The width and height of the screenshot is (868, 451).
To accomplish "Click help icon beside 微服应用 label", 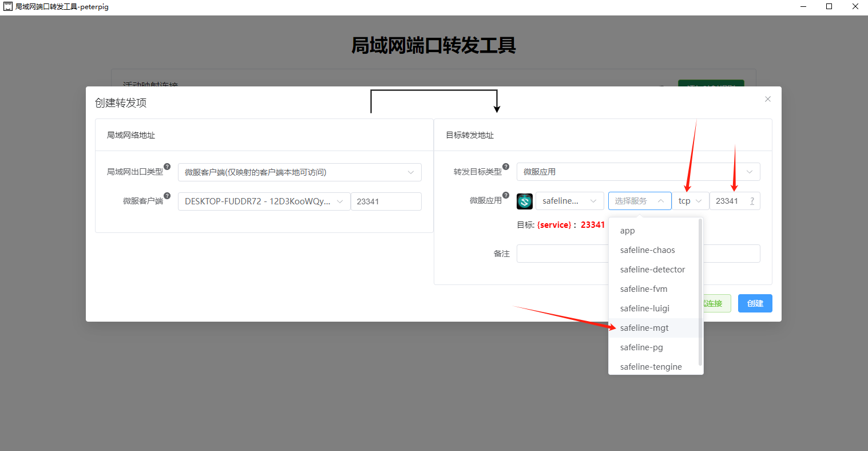I will [x=506, y=195].
